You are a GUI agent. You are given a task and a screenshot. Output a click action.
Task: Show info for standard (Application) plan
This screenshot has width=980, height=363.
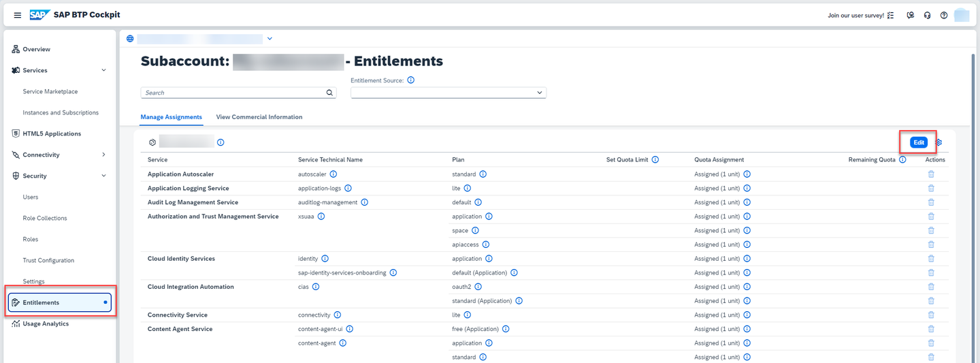519,301
